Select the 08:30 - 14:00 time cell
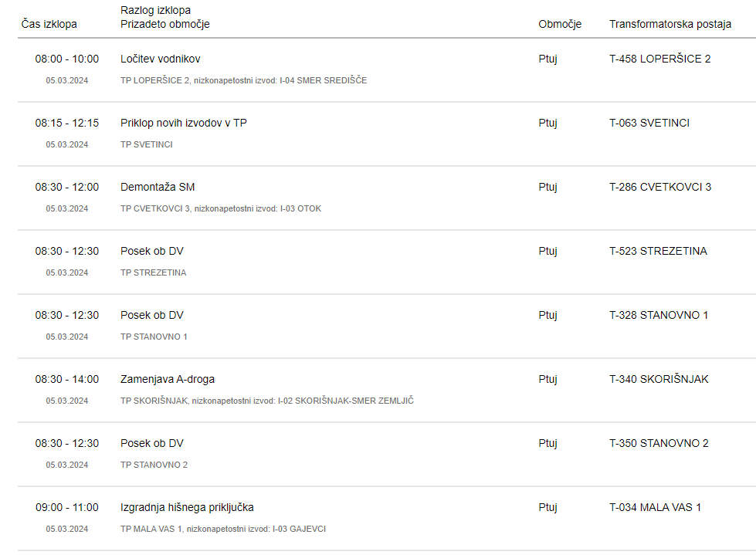 (67, 379)
